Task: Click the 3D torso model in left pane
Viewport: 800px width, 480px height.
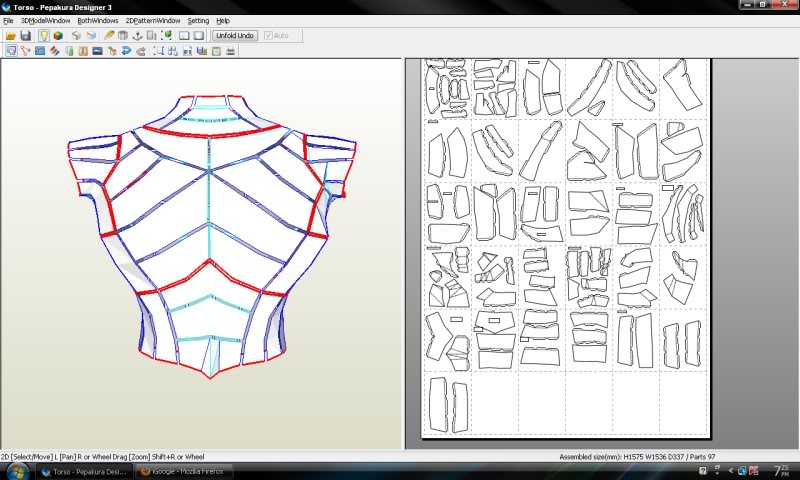Action: click(x=211, y=235)
